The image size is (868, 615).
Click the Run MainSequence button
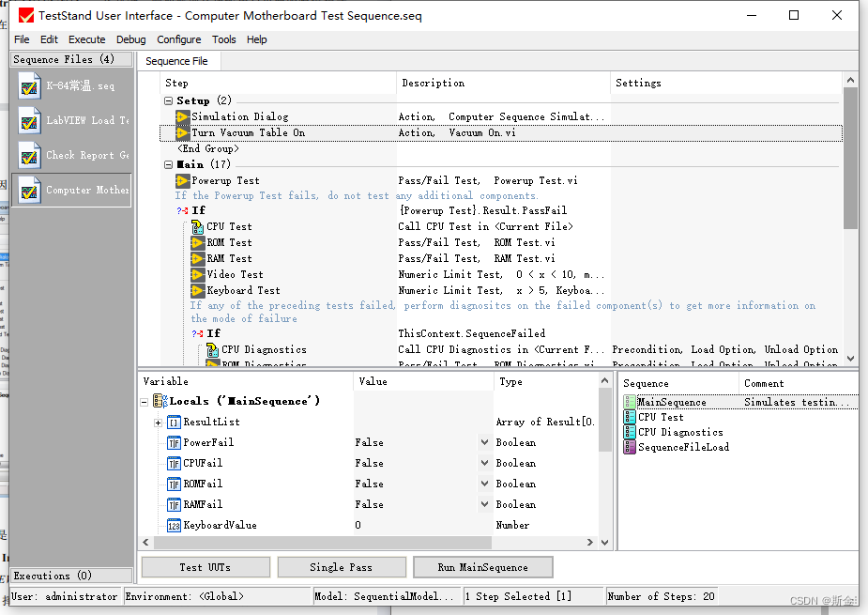click(x=482, y=567)
